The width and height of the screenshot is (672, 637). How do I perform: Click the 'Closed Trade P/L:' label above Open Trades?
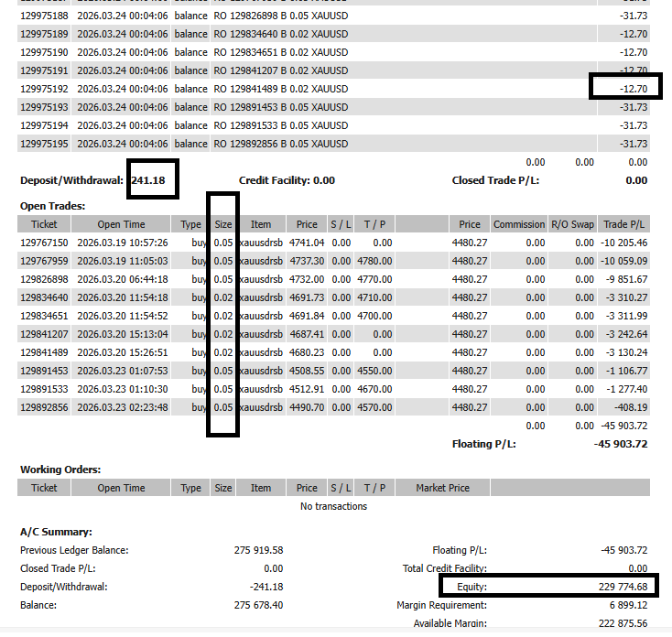(x=495, y=180)
